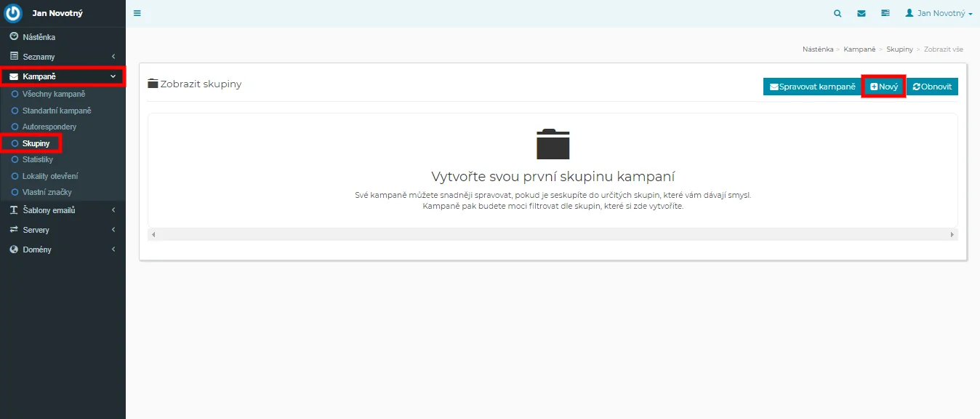Image resolution: width=980 pixels, height=419 pixels.
Task: Click the folder icon beside Zobrazit skupiny
Action: (153, 84)
